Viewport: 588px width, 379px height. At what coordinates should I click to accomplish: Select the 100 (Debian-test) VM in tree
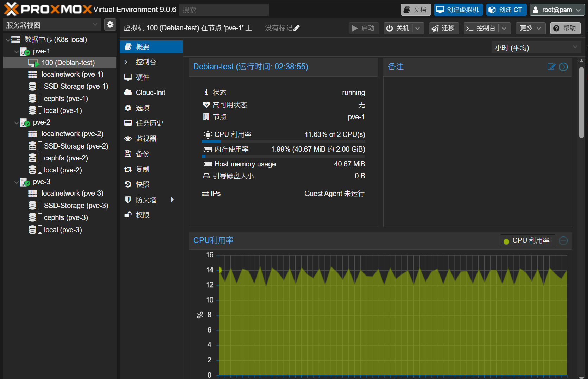(68, 63)
